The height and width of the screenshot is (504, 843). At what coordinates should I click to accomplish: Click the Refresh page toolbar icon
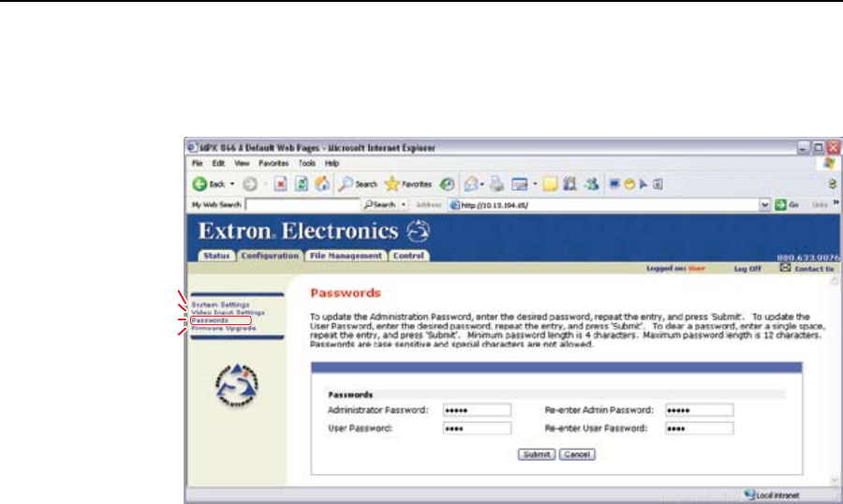click(x=302, y=184)
